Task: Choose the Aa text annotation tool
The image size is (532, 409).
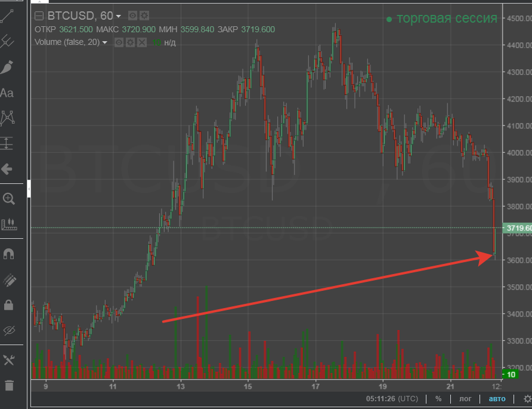Action: 7,93
